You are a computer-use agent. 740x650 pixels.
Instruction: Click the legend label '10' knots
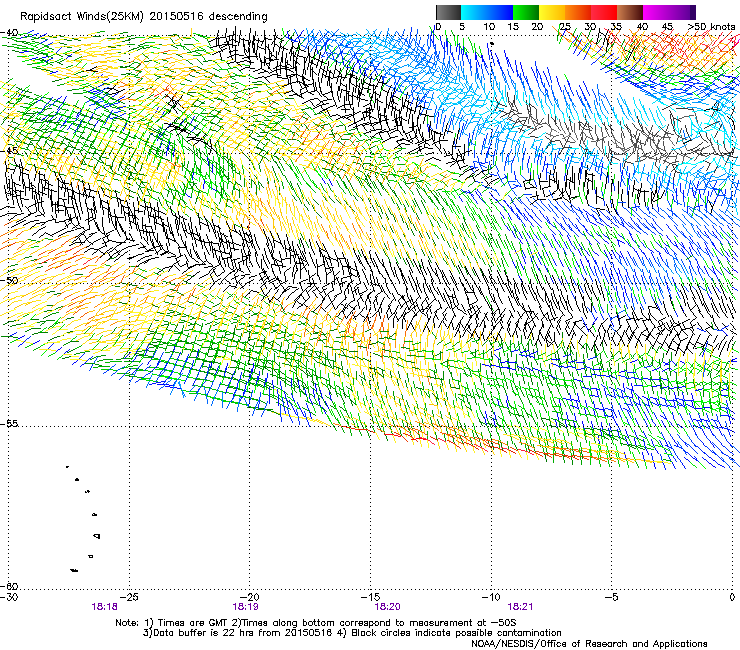(x=489, y=26)
